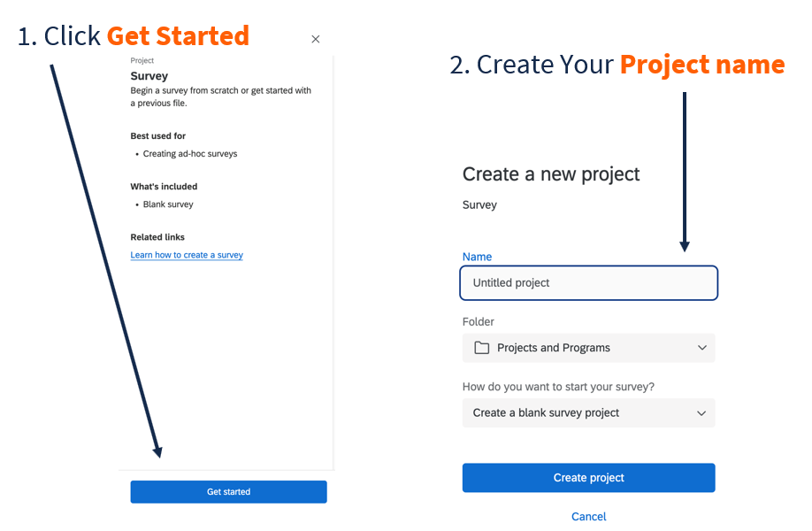
Task: Click the chevron next to Projects and Programs
Action: pyautogui.click(x=702, y=348)
